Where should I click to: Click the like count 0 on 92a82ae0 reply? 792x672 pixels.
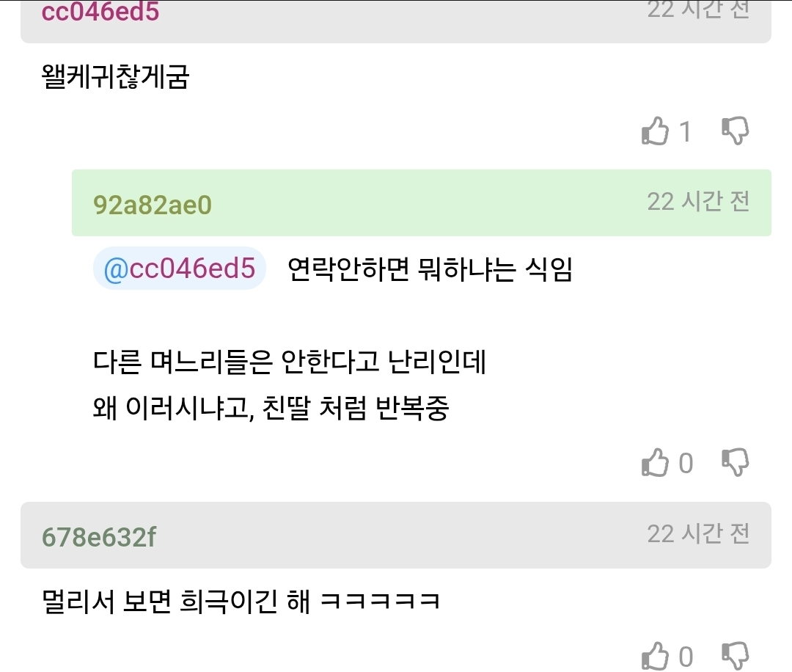(686, 464)
